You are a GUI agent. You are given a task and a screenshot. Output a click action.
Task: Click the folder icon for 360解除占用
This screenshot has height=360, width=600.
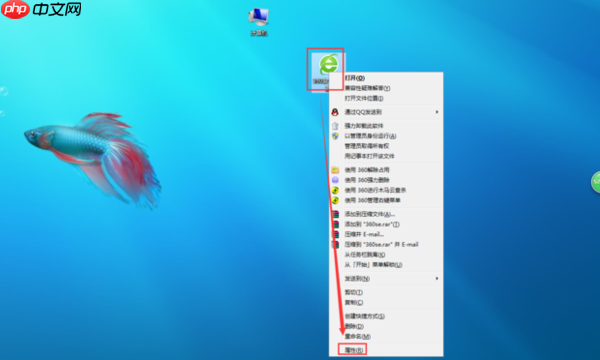coord(335,170)
